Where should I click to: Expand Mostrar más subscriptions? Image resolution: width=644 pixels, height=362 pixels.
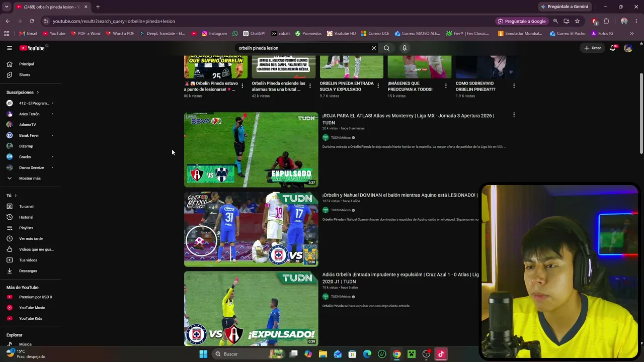31,178
